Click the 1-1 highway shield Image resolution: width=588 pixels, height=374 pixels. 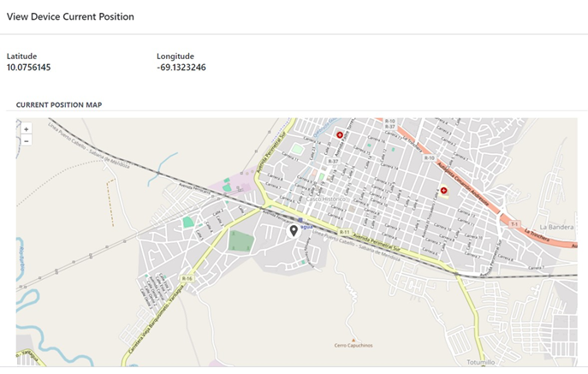pos(514,223)
